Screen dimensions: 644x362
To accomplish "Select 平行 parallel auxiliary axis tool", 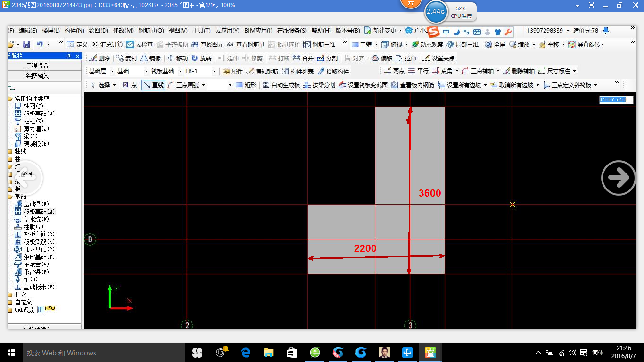I will [418, 71].
